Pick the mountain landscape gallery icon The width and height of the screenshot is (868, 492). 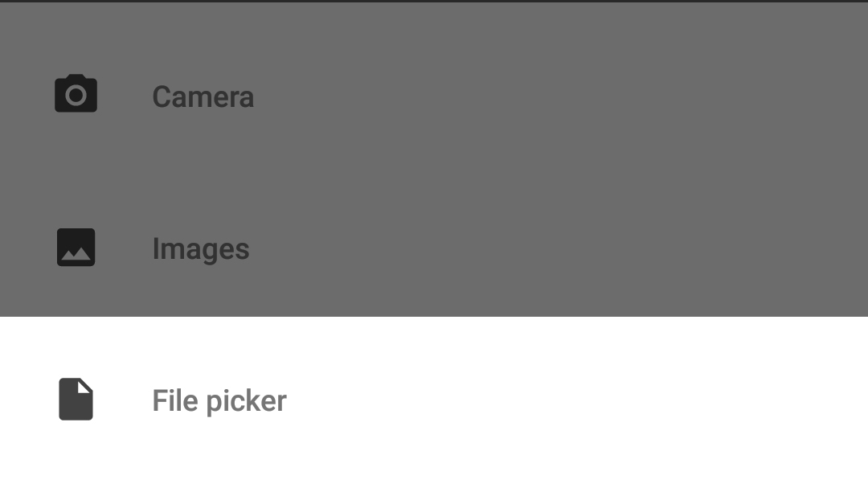pos(76,248)
